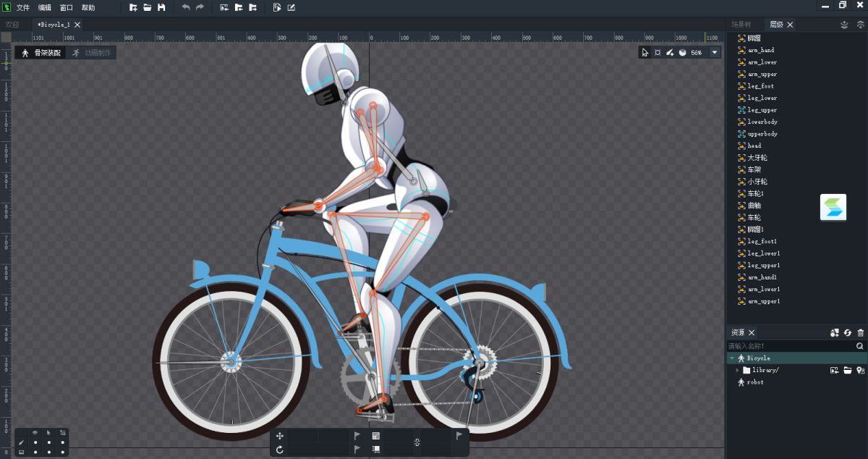Toggle bone visibility dot in bottom-left filter panel
The height and width of the screenshot is (459, 868).
pos(35,442)
